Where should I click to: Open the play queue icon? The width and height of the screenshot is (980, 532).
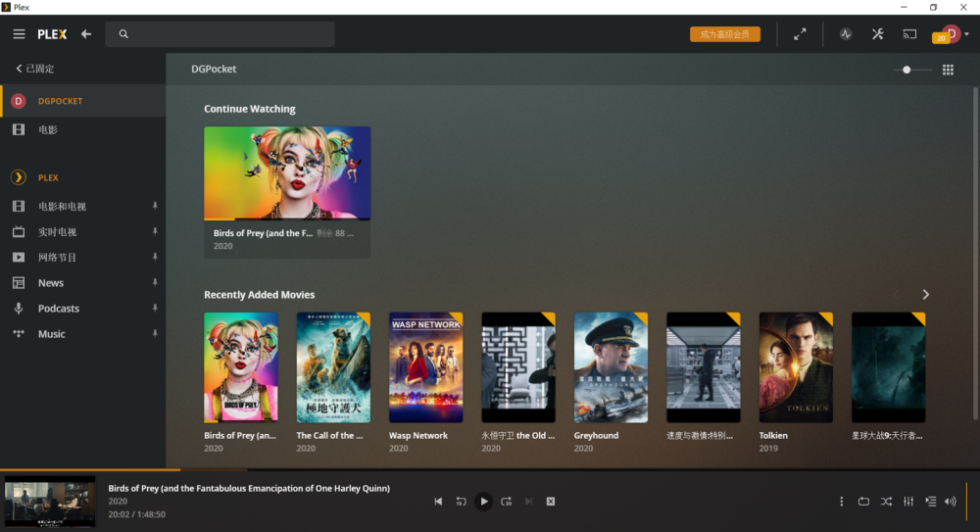point(931,502)
